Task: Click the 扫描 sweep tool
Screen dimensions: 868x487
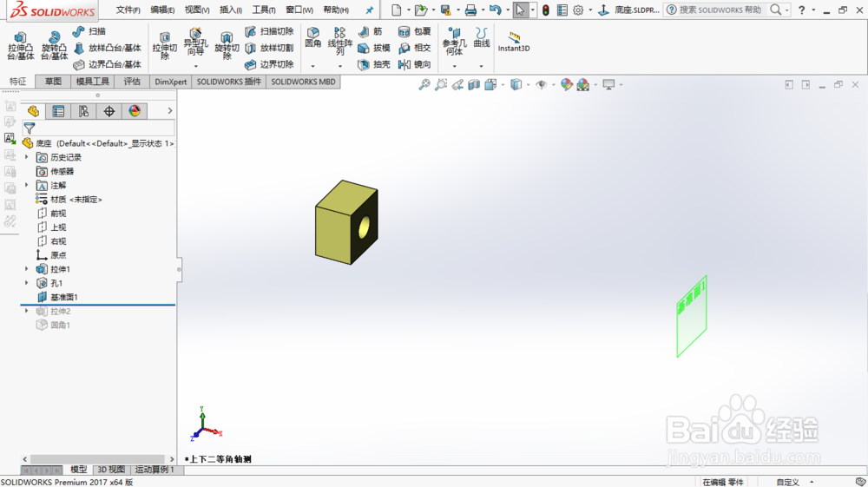Action: [x=89, y=31]
